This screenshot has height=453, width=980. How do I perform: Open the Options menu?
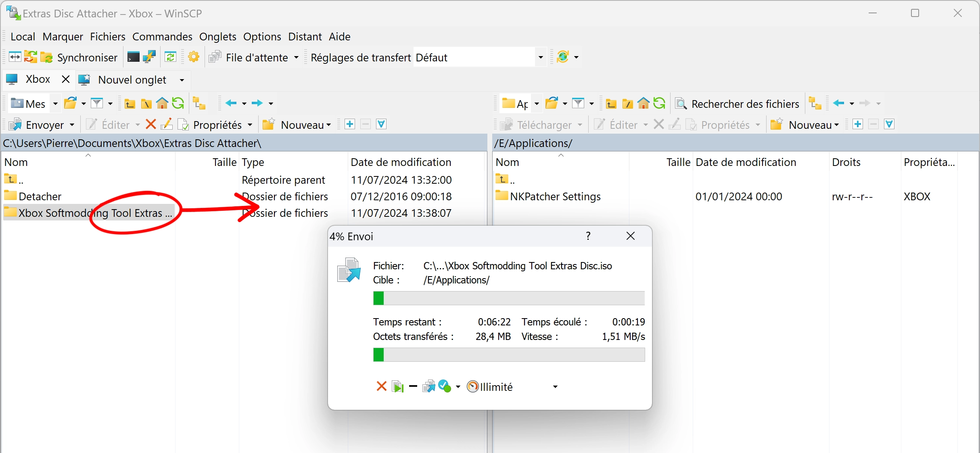(262, 36)
